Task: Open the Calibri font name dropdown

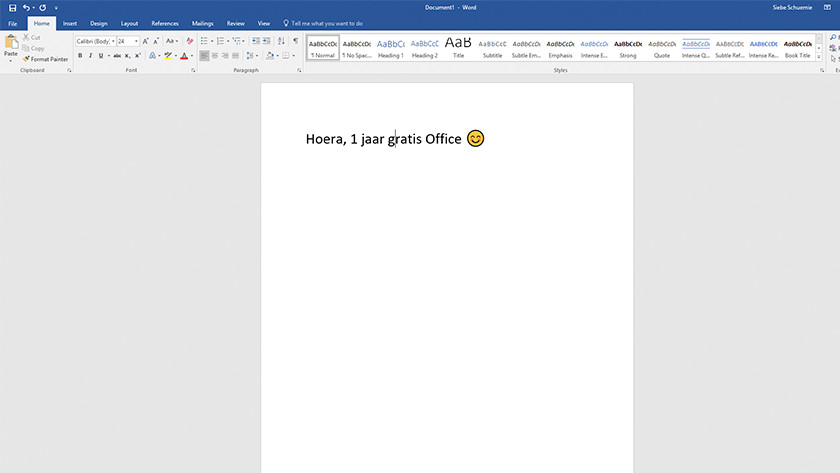Action: (x=112, y=41)
